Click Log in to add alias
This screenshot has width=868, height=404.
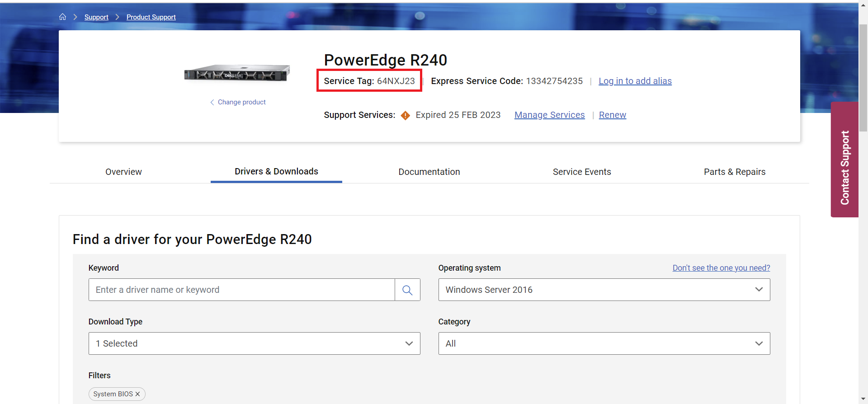(635, 81)
